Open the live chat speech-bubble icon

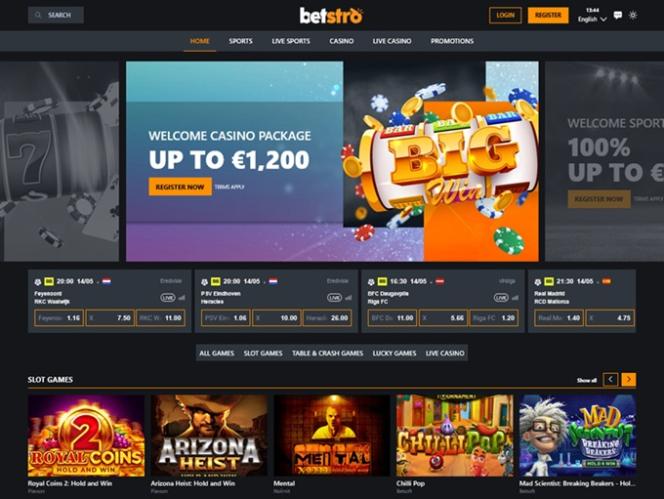coord(618,15)
